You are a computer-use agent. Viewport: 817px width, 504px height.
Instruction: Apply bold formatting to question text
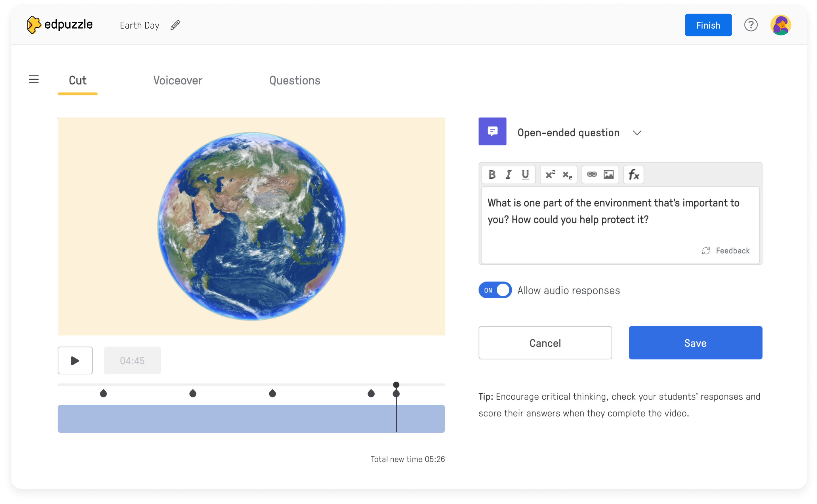point(492,174)
